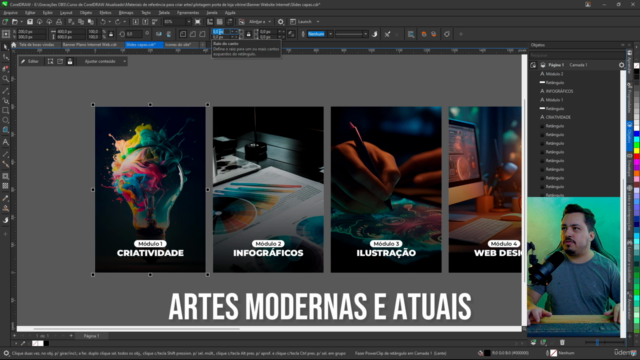This screenshot has width=640, height=360.
Task: Open the dropdown arrow beside Open
Action: 21,22
